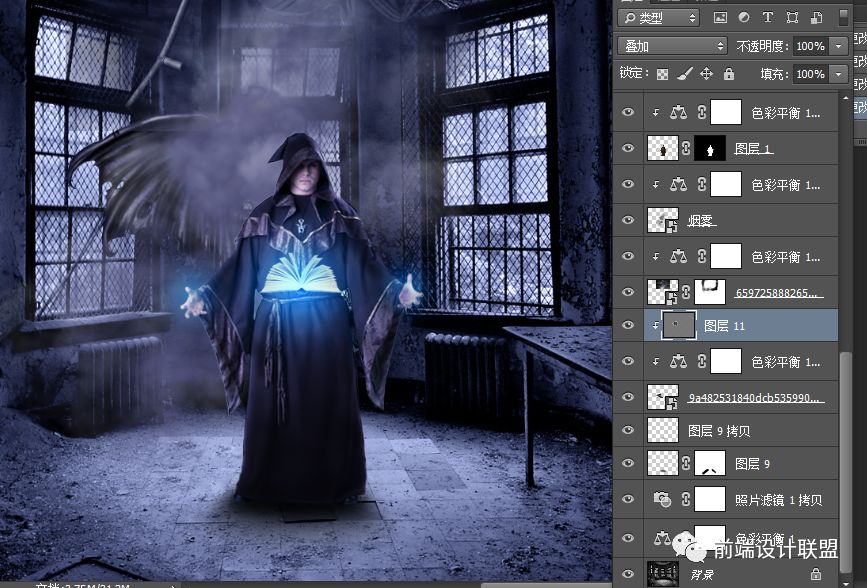Click the mask link chain on 659725888265 layer
Image resolution: width=867 pixels, height=588 pixels.
pyautogui.click(x=686, y=292)
